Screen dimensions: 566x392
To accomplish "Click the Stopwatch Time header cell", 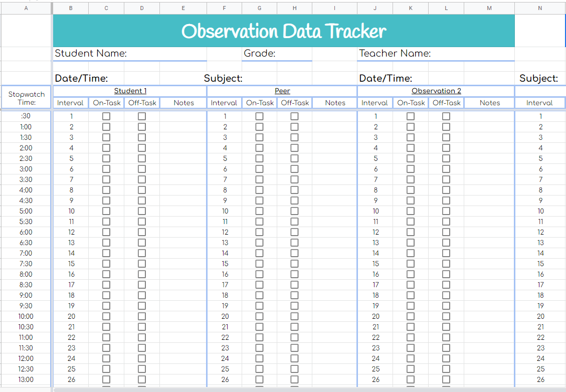I will 27,98.
